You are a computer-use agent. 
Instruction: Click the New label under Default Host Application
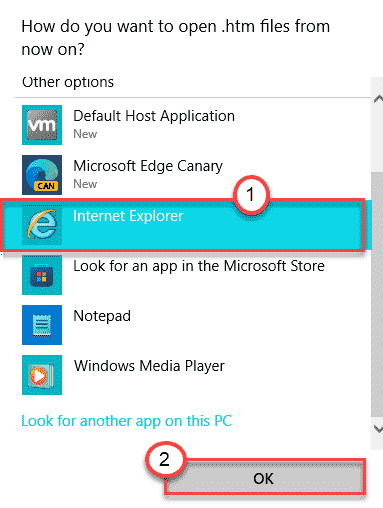tap(85, 134)
